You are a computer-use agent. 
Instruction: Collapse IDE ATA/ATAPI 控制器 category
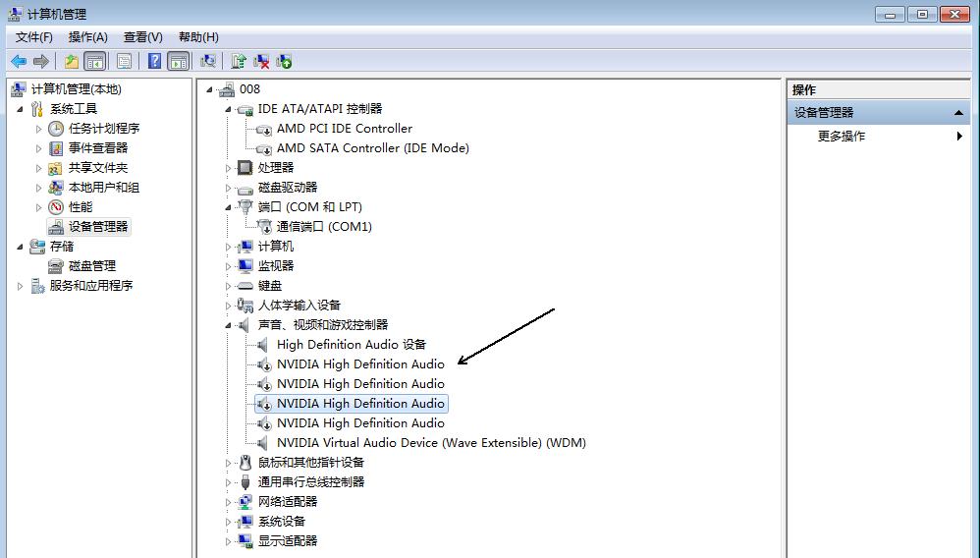[x=228, y=109]
